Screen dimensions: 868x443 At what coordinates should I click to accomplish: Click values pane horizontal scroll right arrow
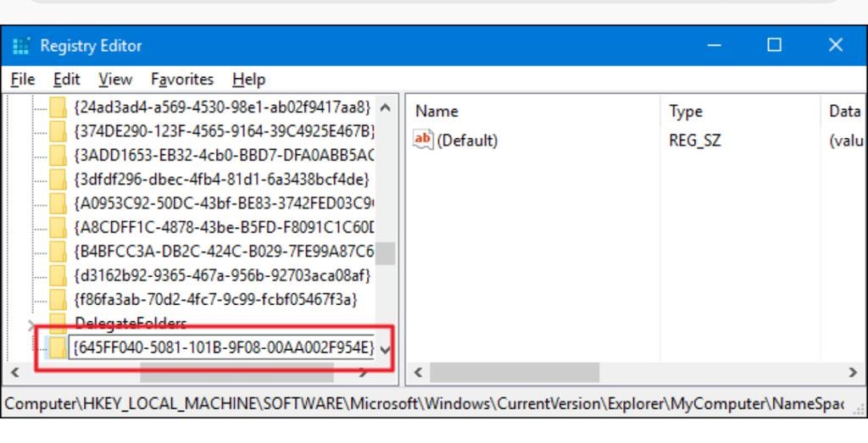coord(853,373)
